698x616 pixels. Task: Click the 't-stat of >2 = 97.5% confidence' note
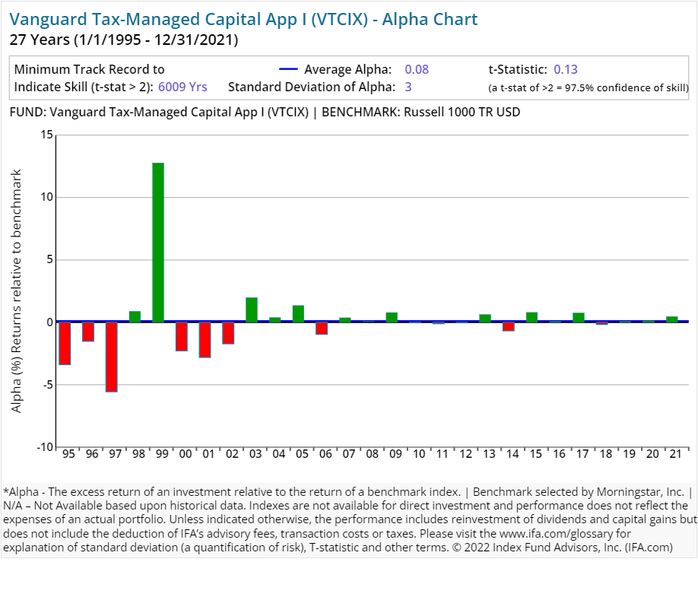(588, 87)
